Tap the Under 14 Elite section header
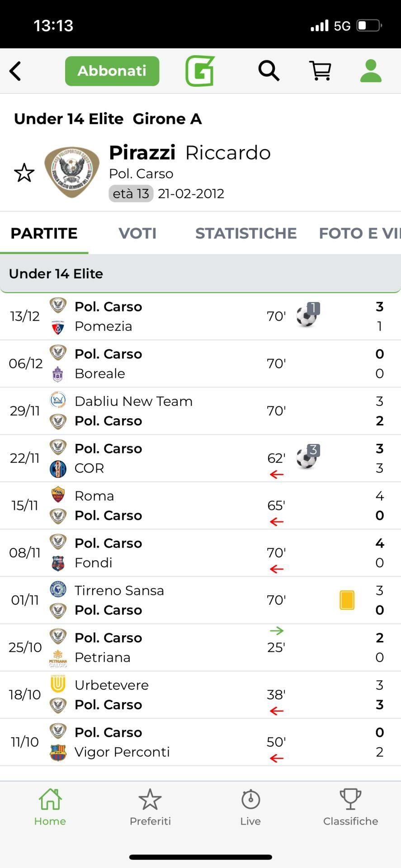This screenshot has height=868, width=401. 200,274
